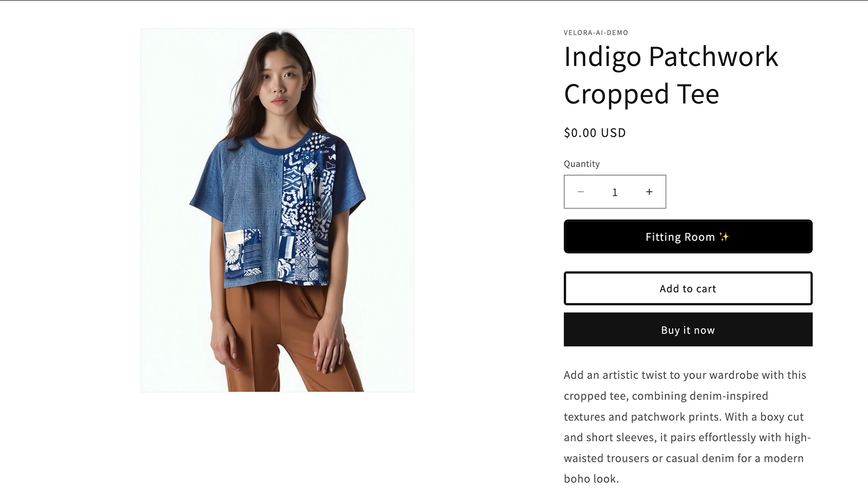
Task: Click the Quantity label
Action: pos(582,164)
